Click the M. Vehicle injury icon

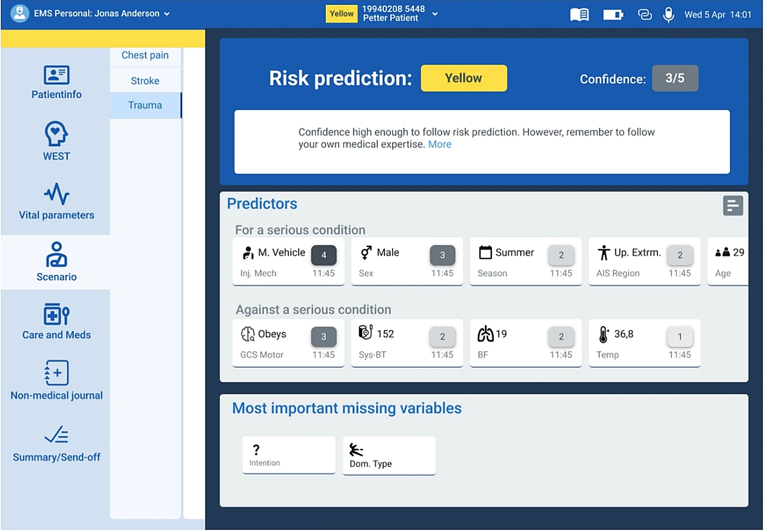(248, 253)
